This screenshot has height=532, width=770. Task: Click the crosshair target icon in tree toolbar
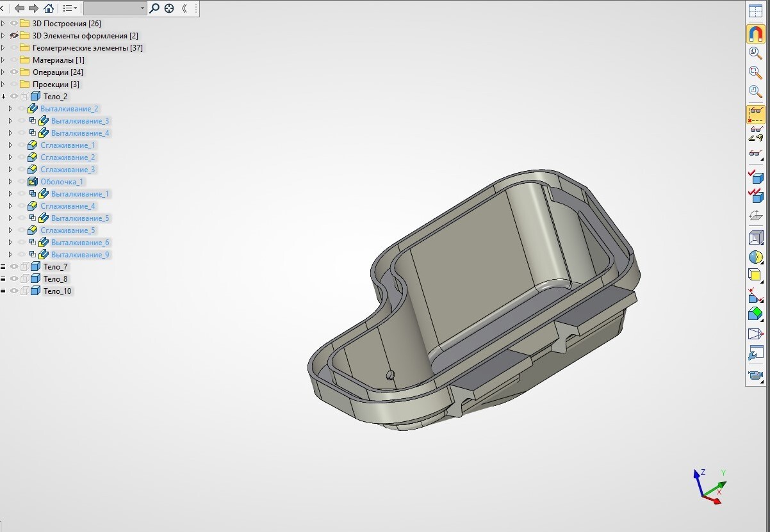169,8
